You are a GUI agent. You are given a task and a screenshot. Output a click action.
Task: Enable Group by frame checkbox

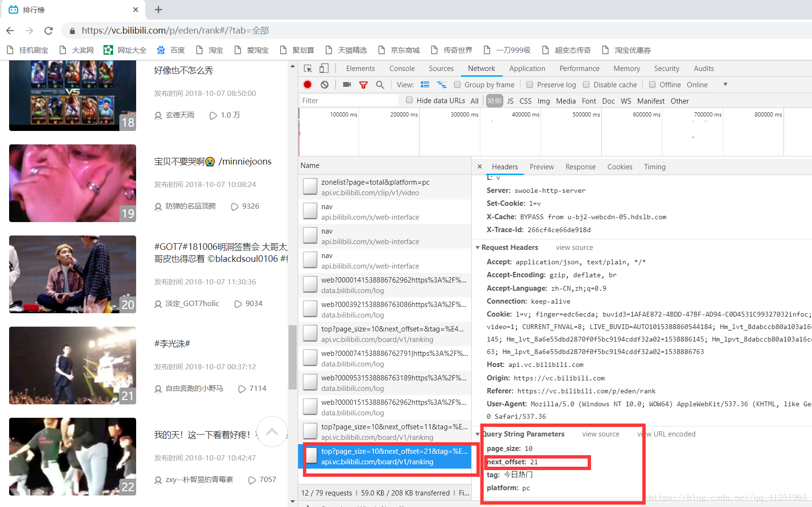tap(457, 84)
